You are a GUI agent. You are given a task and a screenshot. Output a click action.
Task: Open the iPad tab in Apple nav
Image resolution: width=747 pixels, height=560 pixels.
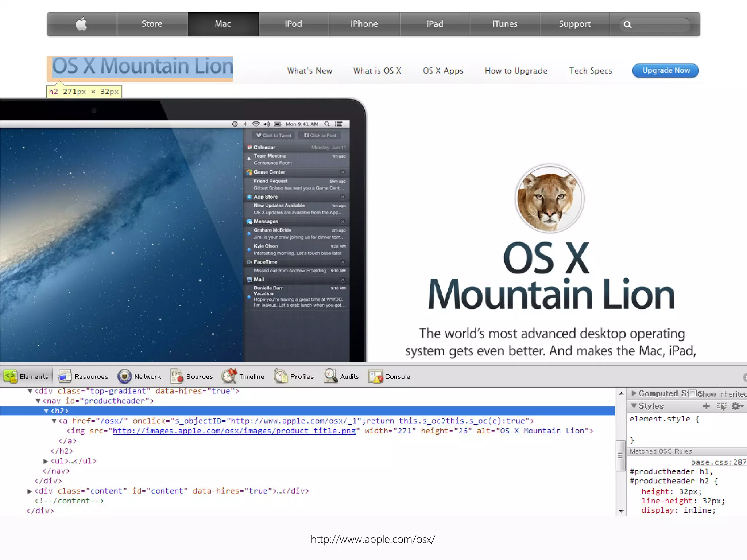[435, 24]
